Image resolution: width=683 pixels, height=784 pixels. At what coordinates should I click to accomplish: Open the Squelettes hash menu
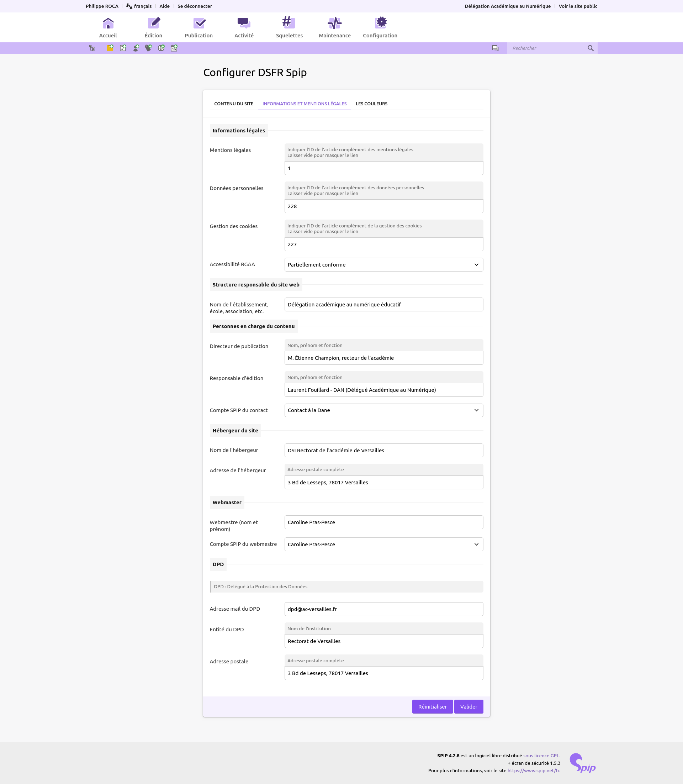pyautogui.click(x=289, y=27)
